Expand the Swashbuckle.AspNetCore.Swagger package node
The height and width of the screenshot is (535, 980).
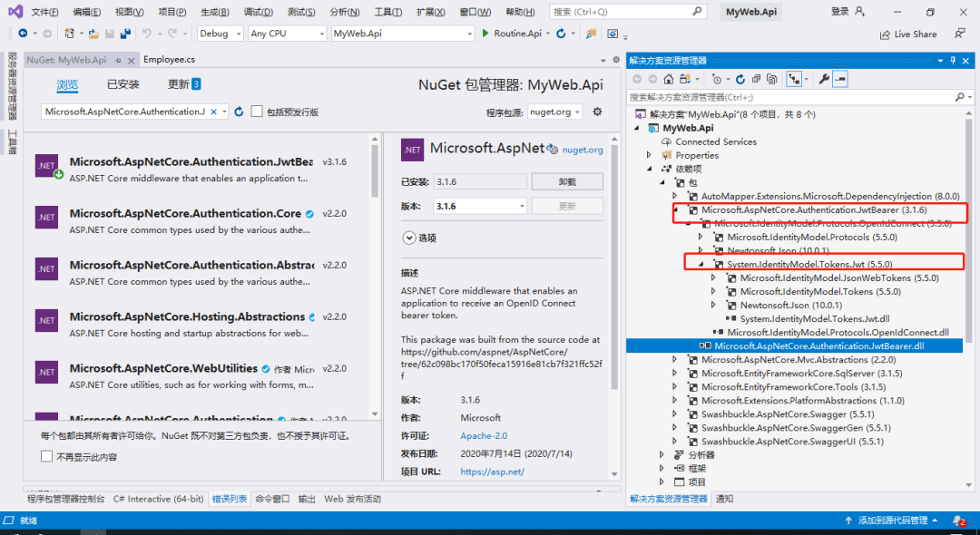coord(674,413)
